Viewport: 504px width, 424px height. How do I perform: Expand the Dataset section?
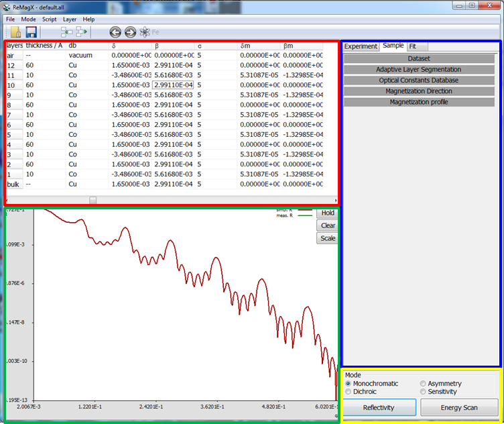pos(419,59)
